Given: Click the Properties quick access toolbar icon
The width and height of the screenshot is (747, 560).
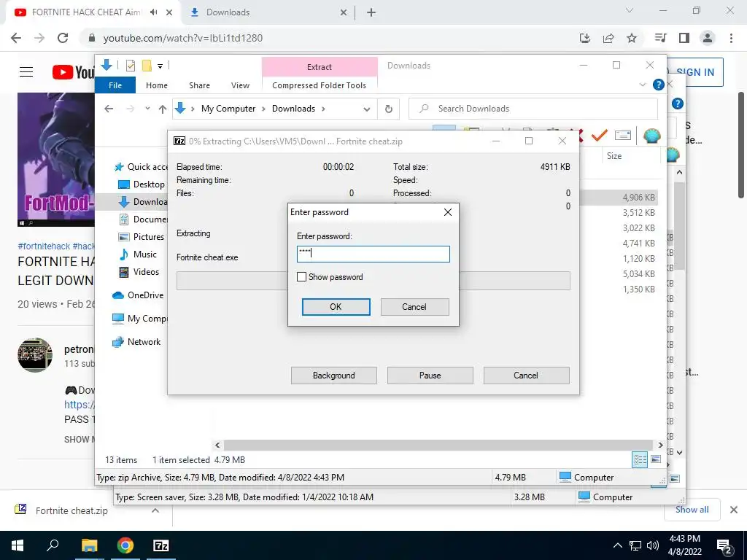Looking at the screenshot, I should 130,66.
